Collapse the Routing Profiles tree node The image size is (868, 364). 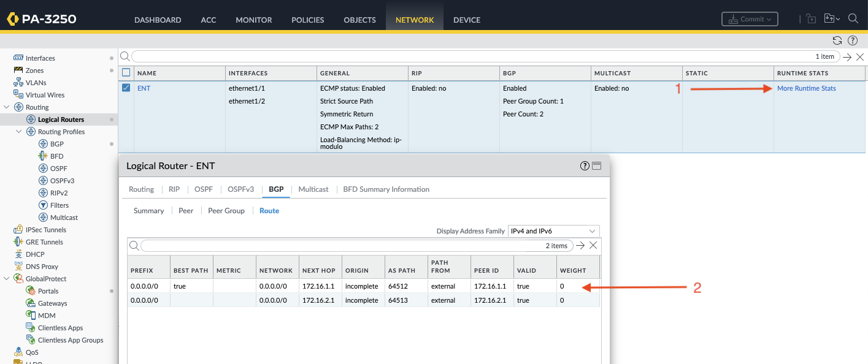click(19, 132)
